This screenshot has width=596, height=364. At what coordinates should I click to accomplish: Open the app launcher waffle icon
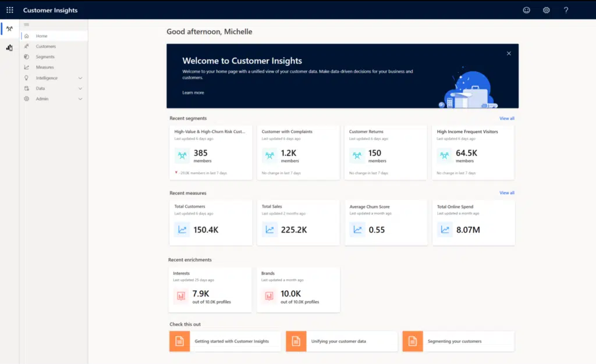pos(9,10)
